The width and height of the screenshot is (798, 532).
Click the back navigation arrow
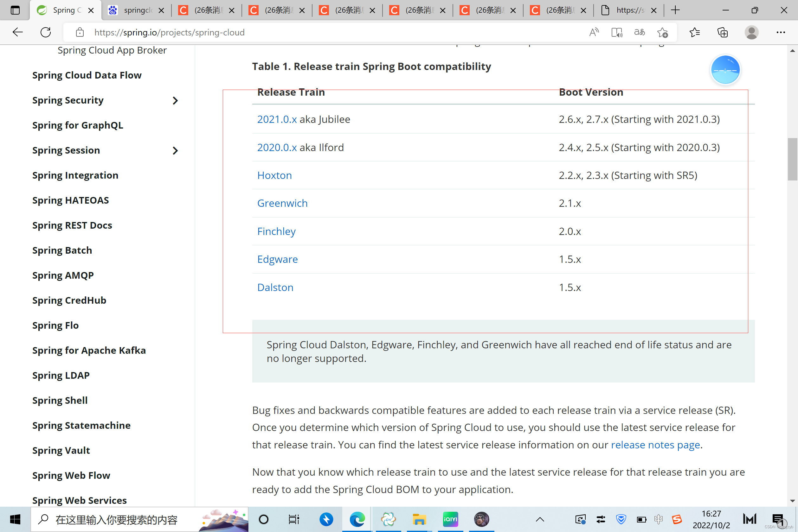click(17, 32)
